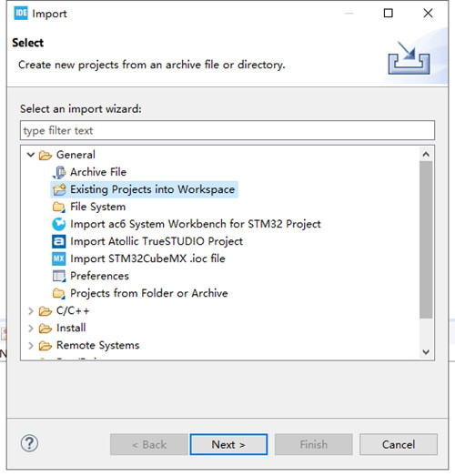Select the Existing Projects into Workspace icon
Image resolution: width=455 pixels, height=476 pixels.
[59, 189]
